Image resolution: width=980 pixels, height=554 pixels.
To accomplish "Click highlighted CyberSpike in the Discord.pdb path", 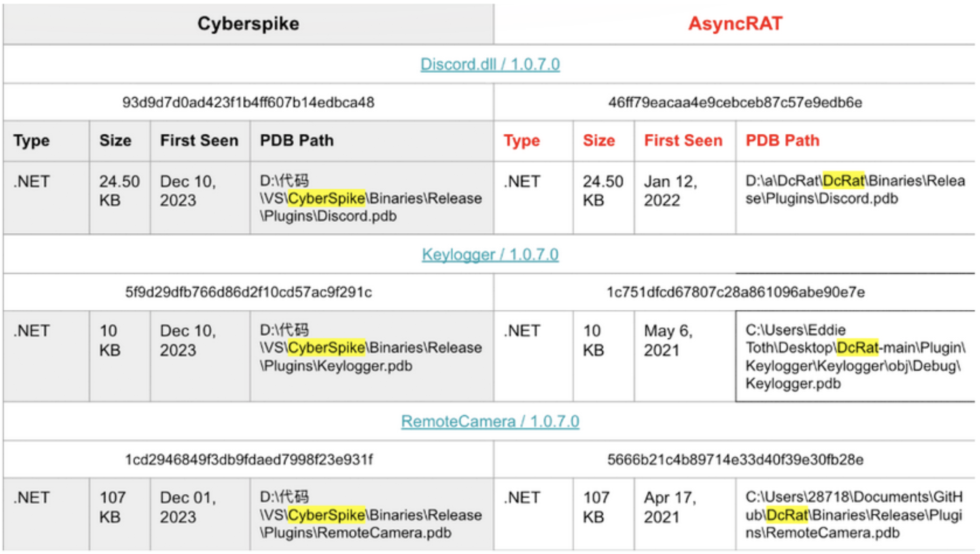I will pyautogui.click(x=326, y=199).
